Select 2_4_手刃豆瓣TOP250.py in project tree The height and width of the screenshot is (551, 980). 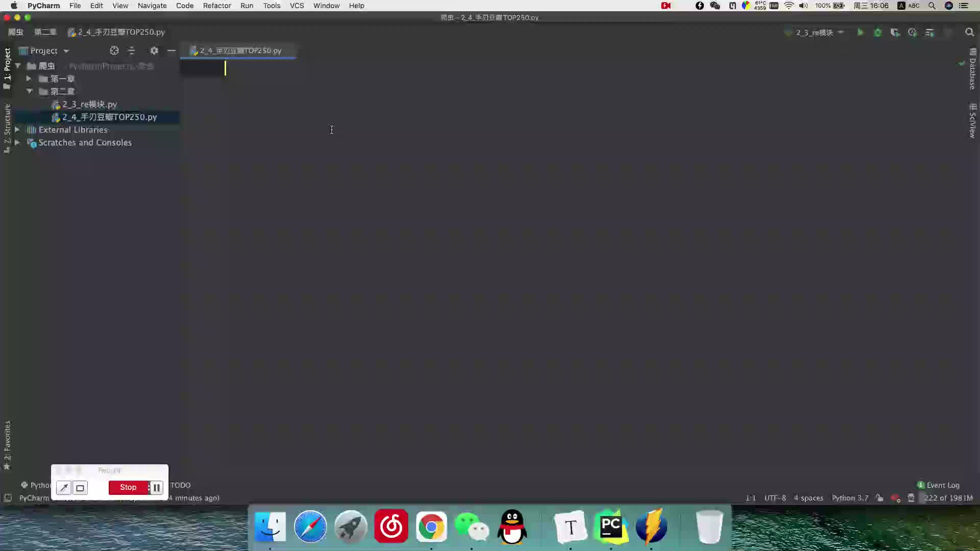[x=105, y=117]
